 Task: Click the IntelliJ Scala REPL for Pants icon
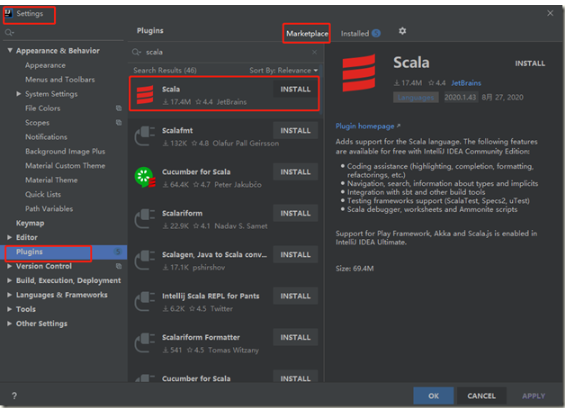145,302
